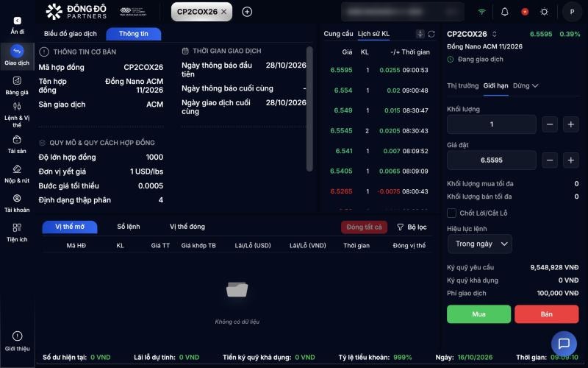This screenshot has width=588, height=368.
Task: Toggle light/dark theme sun icon
Action: click(x=544, y=12)
